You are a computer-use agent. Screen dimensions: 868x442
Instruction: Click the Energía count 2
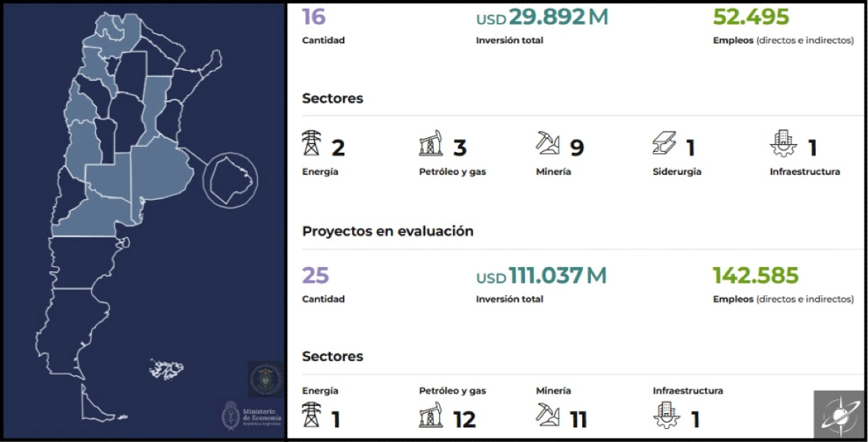(338, 148)
